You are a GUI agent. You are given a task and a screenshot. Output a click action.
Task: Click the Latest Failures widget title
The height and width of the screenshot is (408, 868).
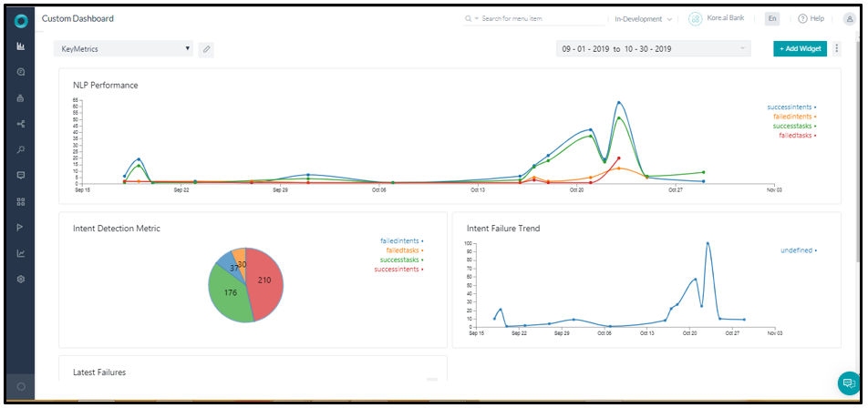click(99, 372)
